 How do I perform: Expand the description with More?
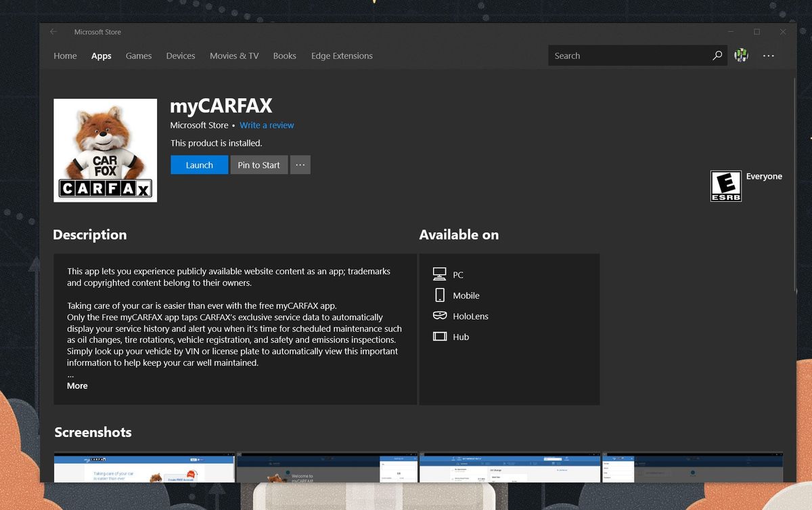[76, 385]
